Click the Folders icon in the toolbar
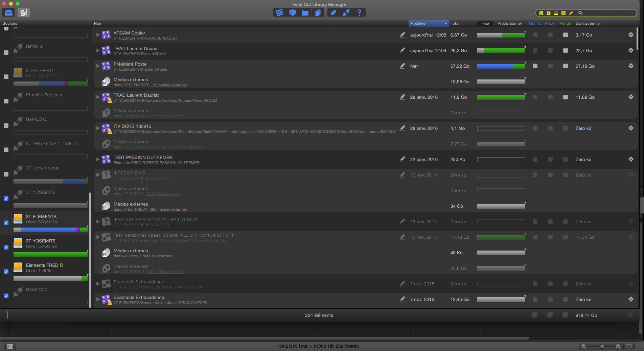The width and height of the screenshot is (644, 351). (305, 13)
